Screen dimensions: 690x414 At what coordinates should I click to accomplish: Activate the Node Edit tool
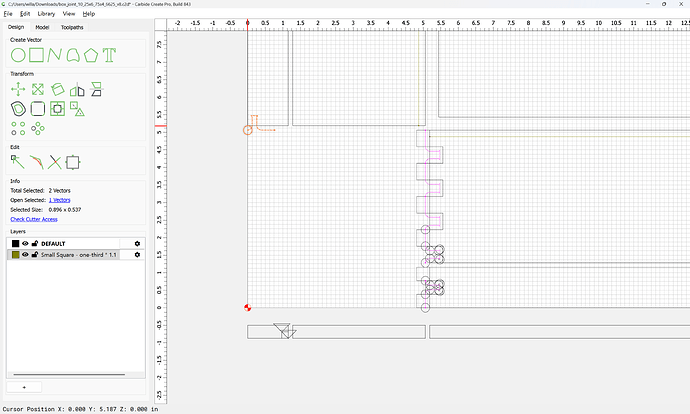pyautogui.click(x=18, y=162)
